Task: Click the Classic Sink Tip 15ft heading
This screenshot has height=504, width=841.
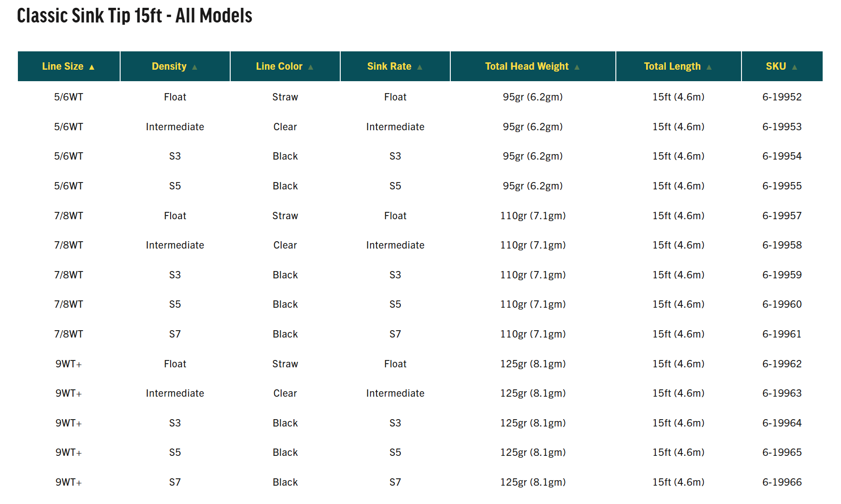Action: click(134, 16)
